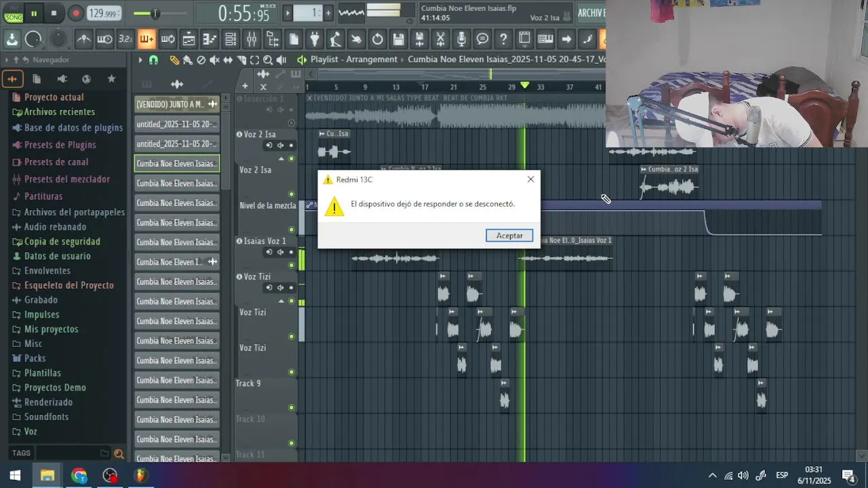Select the browser plugins speaker tab
Image resolution: width=868 pixels, height=488 pixels.
[x=62, y=79]
